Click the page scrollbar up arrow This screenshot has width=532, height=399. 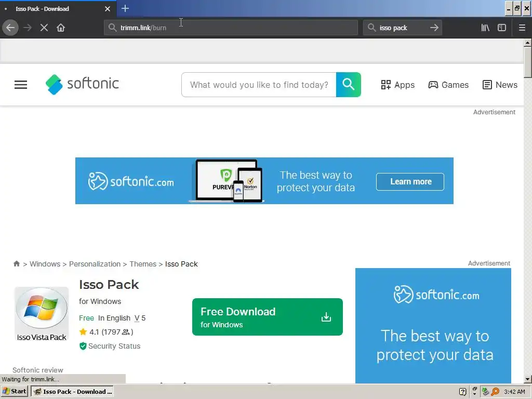[527, 43]
